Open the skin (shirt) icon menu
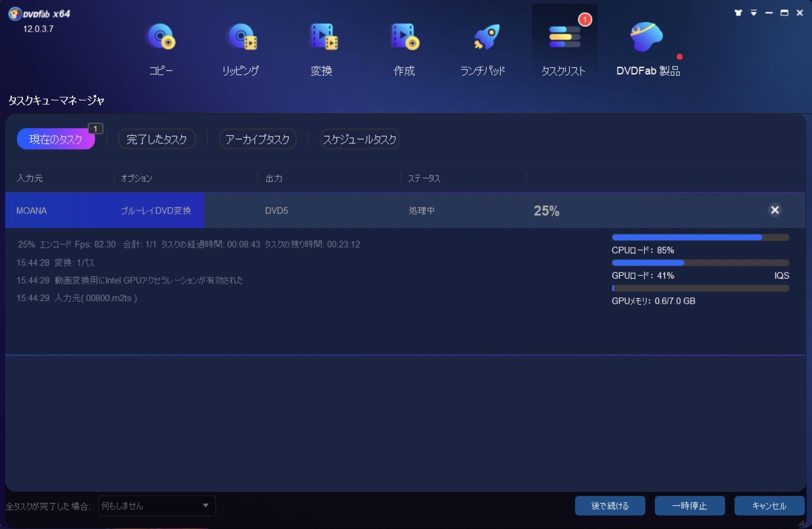This screenshot has width=812, height=529. [x=738, y=13]
